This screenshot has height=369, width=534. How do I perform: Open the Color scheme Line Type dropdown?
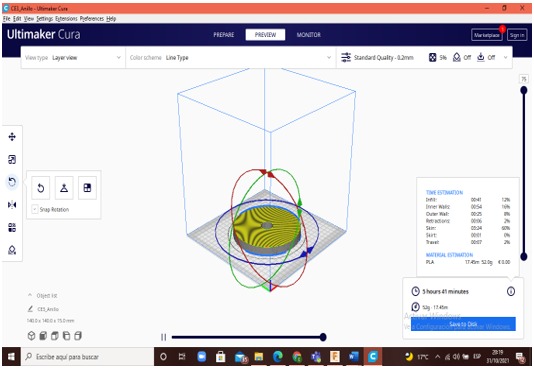click(231, 58)
